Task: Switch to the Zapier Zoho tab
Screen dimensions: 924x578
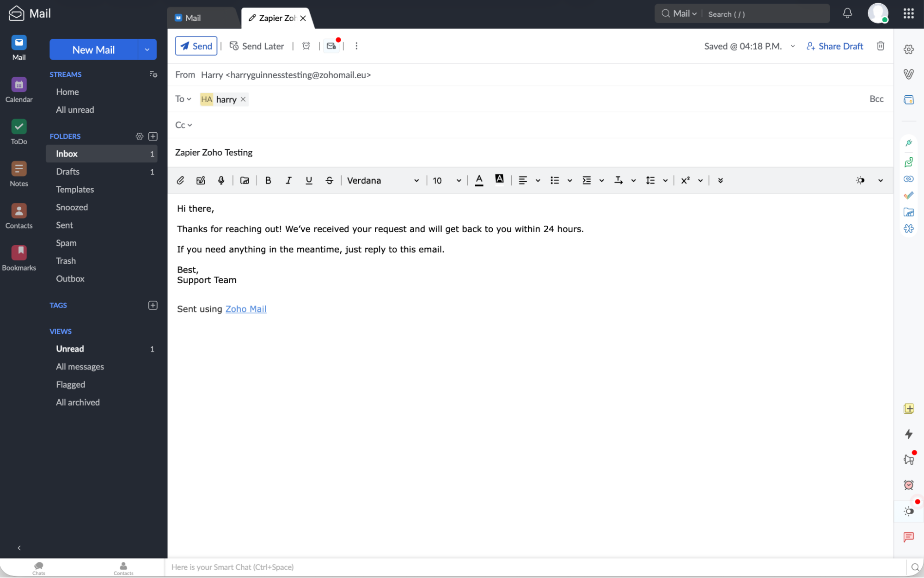Action: point(276,18)
